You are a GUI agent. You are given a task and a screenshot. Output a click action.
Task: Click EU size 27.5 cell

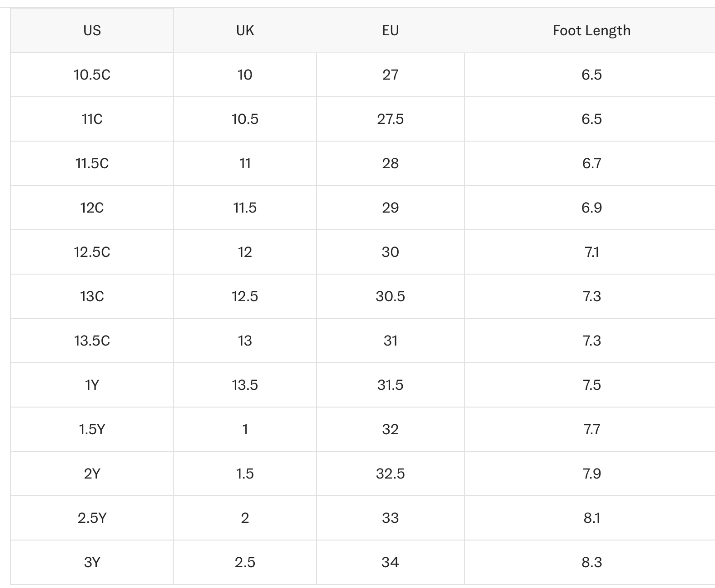390,119
